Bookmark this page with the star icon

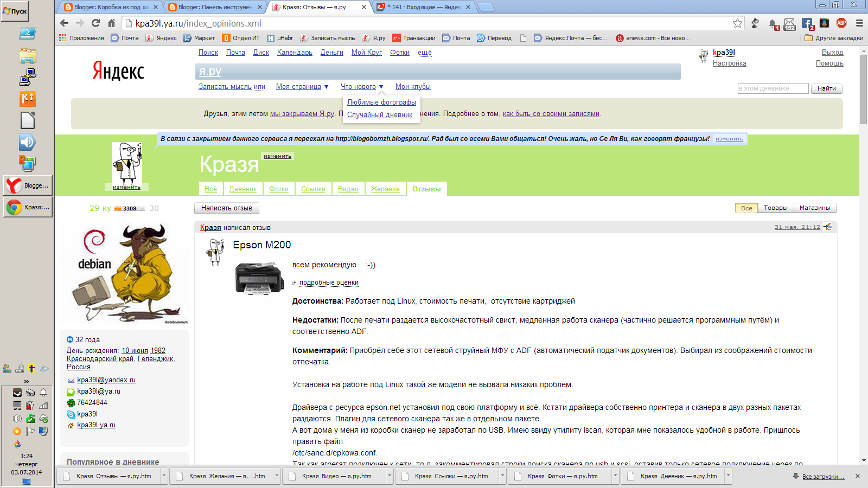pyautogui.click(x=737, y=23)
